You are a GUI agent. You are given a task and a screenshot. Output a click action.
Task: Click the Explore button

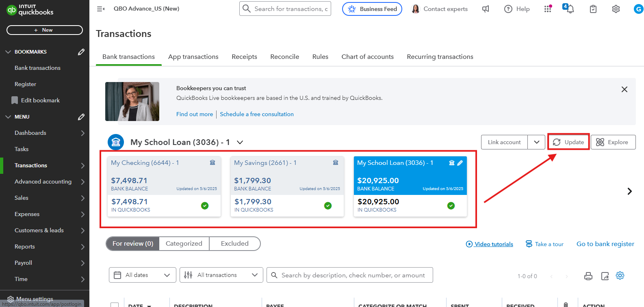pyautogui.click(x=613, y=142)
